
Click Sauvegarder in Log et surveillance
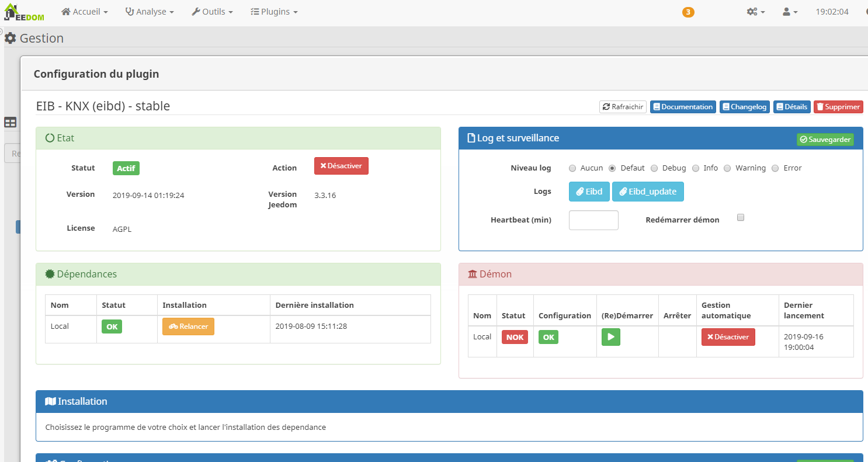tap(825, 140)
